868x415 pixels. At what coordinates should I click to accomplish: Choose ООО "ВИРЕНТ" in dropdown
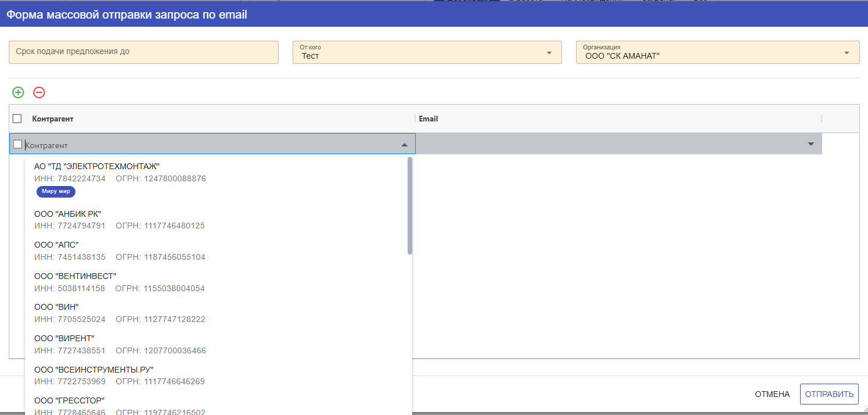tap(64, 338)
